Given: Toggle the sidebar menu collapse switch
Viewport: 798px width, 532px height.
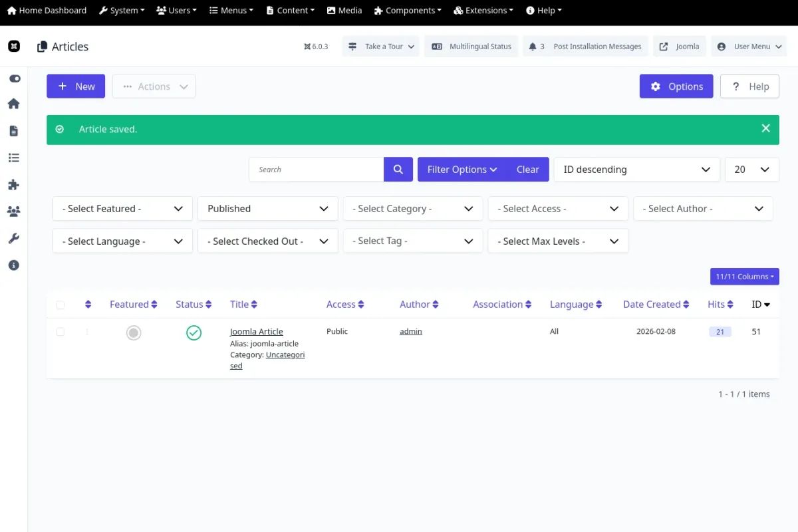Looking at the screenshot, I should coord(14,78).
